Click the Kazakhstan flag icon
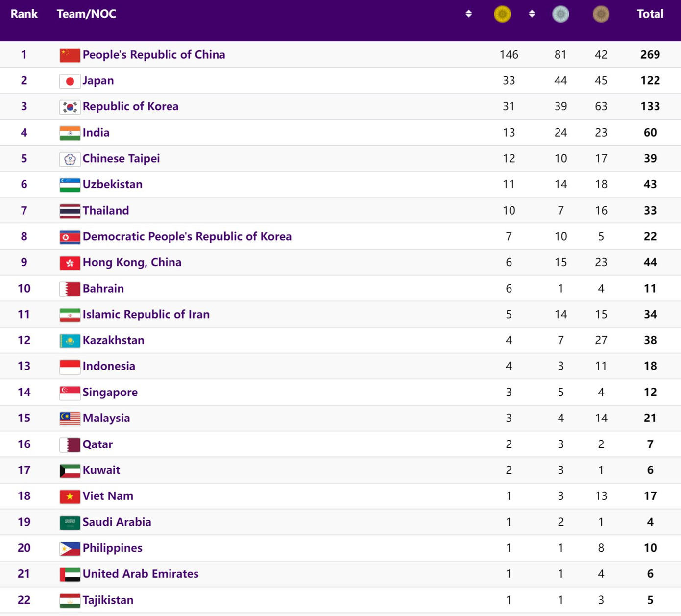The image size is (681, 616). (x=70, y=341)
